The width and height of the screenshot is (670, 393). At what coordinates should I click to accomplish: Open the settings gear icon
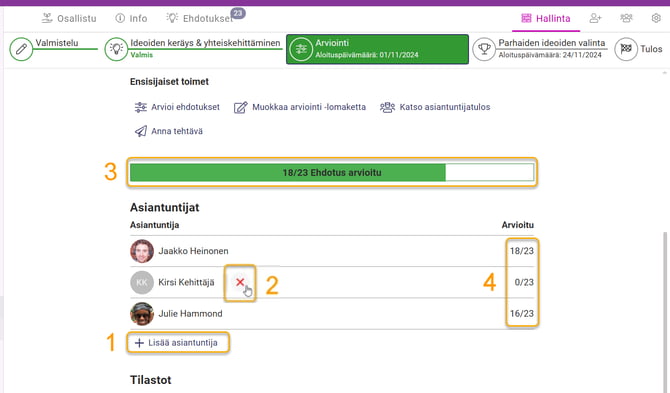(x=656, y=18)
